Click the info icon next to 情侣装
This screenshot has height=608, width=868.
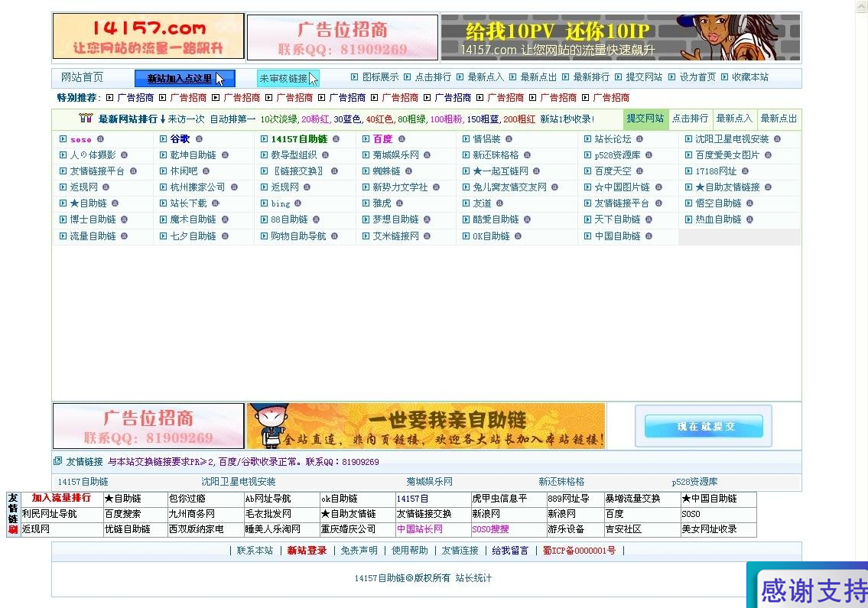click(509, 139)
